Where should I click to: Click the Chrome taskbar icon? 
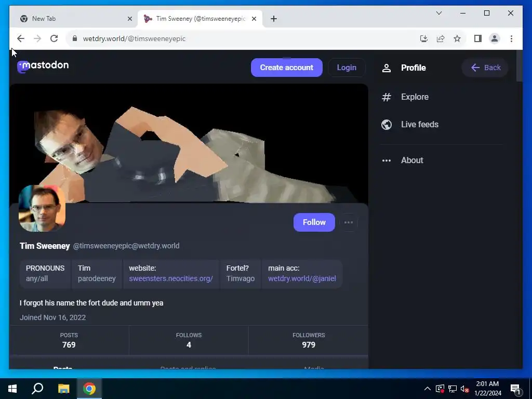89,389
